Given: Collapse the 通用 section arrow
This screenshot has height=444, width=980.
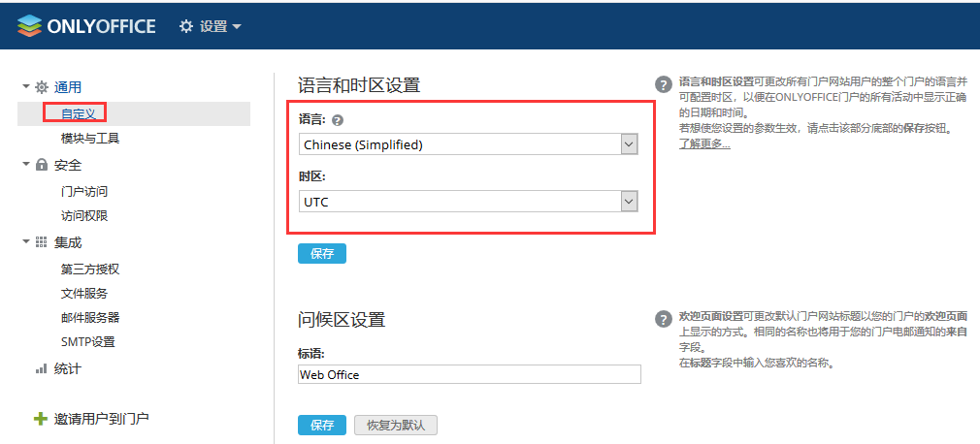Looking at the screenshot, I should click(26, 86).
